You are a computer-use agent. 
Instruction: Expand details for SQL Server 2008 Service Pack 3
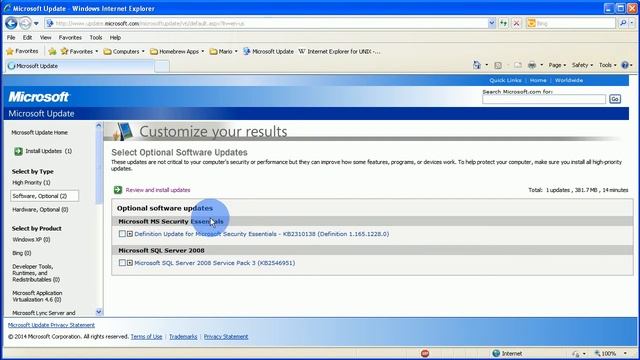point(130,263)
